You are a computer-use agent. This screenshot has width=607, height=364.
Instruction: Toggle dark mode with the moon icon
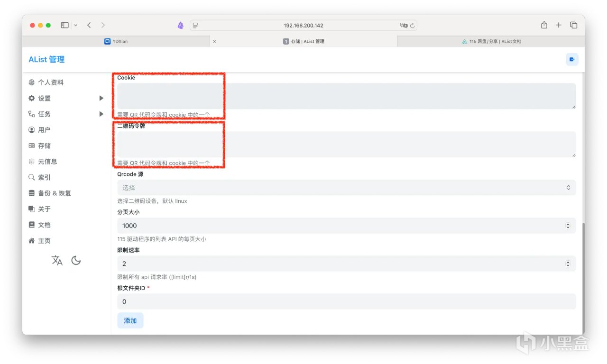pos(76,260)
